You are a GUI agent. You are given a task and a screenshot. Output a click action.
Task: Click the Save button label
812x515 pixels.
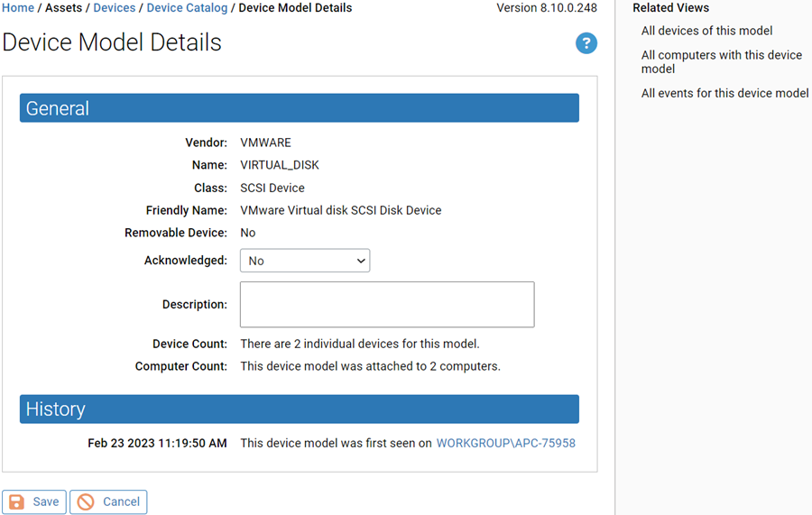pos(46,501)
